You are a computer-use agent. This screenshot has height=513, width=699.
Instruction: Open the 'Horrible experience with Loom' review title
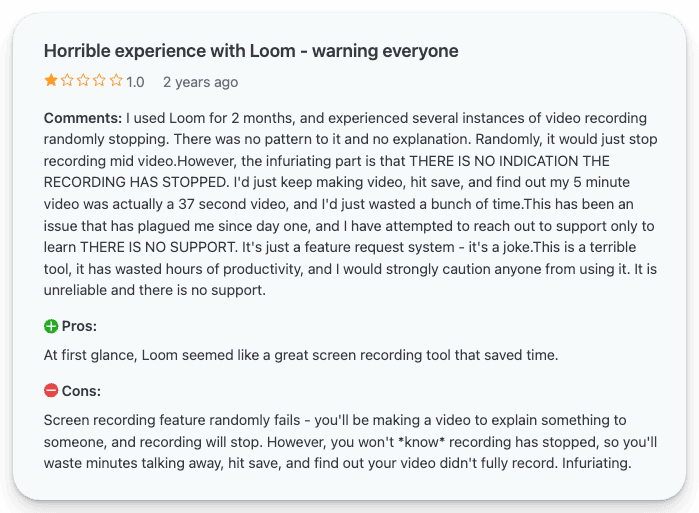(x=251, y=50)
